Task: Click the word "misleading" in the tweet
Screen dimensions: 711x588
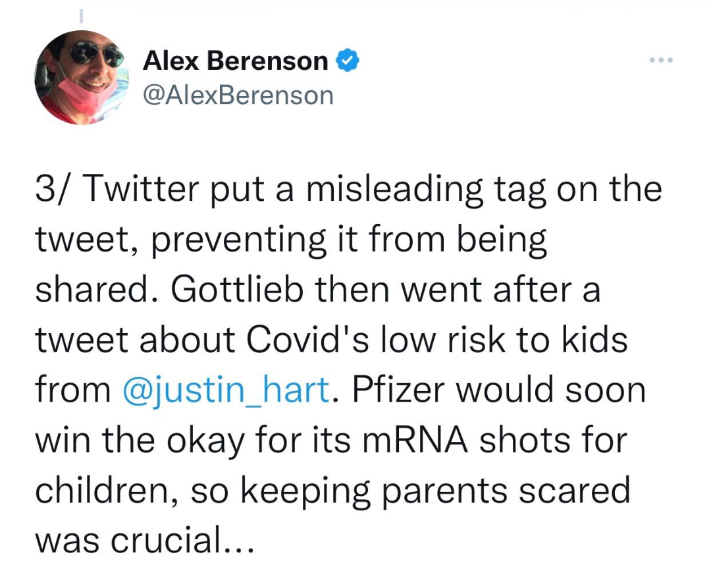Action: (x=381, y=190)
